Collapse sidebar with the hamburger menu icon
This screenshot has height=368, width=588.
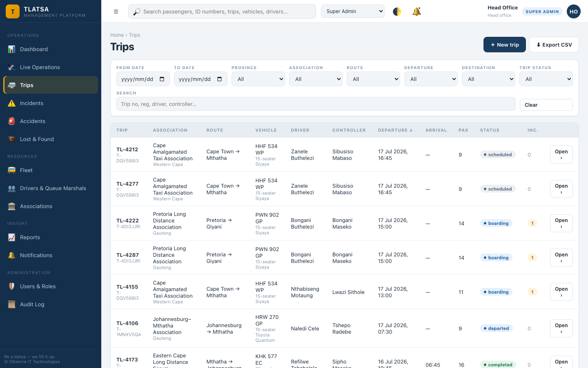[x=116, y=11]
